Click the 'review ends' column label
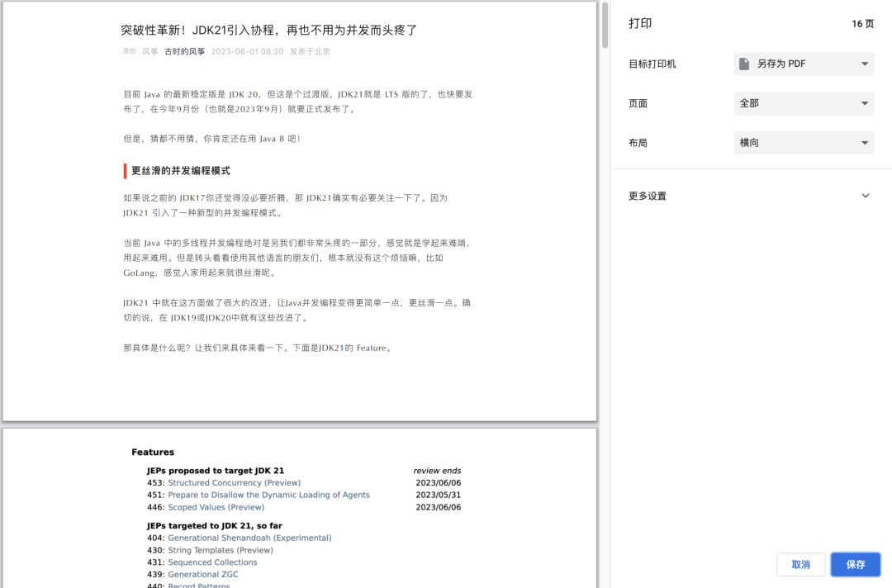 pyautogui.click(x=437, y=471)
